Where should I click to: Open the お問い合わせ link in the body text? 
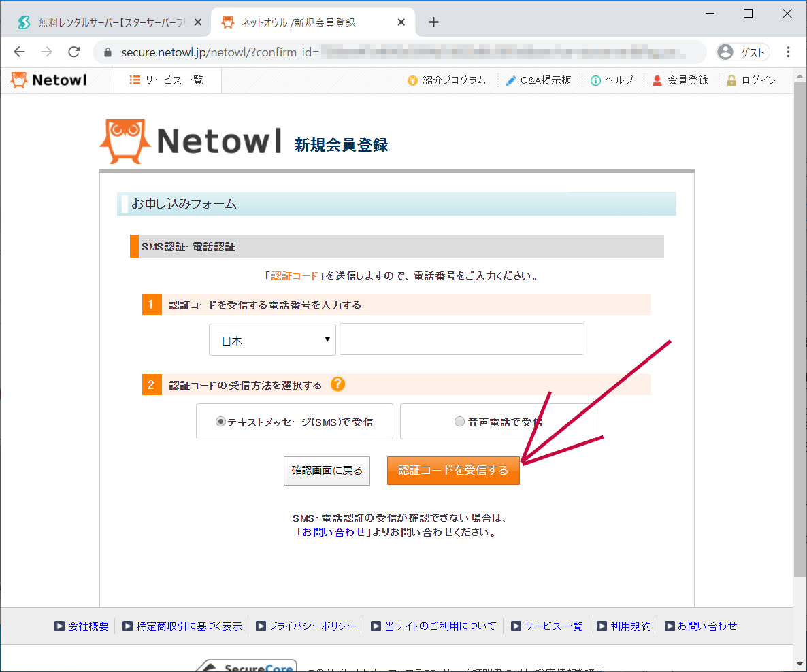pos(333,532)
